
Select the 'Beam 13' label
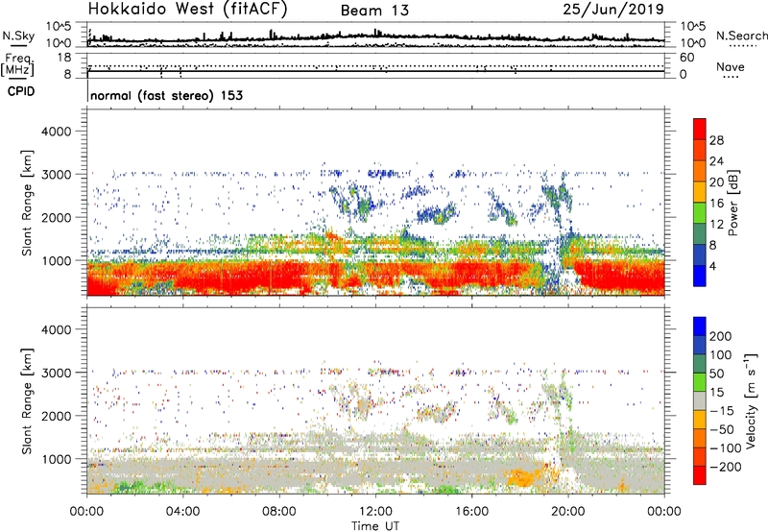tap(374, 11)
